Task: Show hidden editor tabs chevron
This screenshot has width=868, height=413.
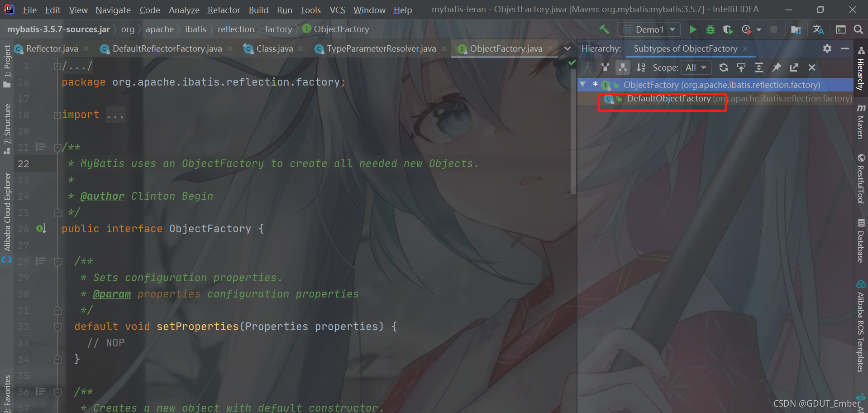Action: pyautogui.click(x=567, y=48)
